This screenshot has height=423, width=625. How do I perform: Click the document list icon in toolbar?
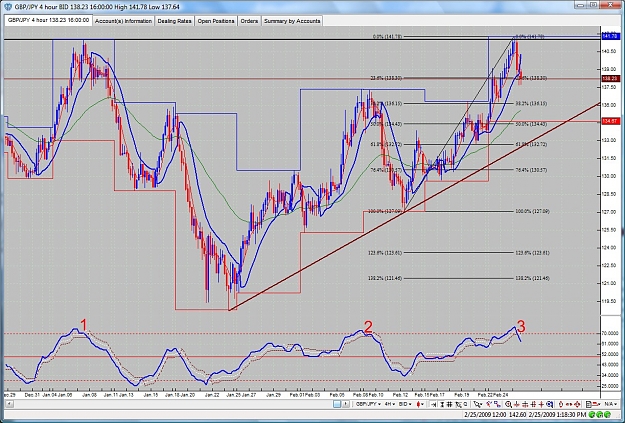point(589,404)
